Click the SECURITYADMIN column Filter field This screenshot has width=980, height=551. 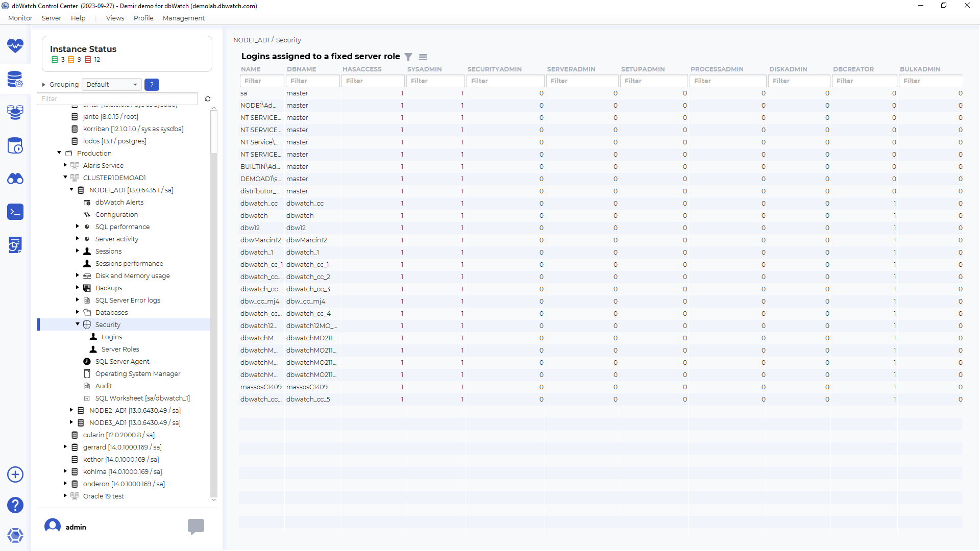(505, 81)
